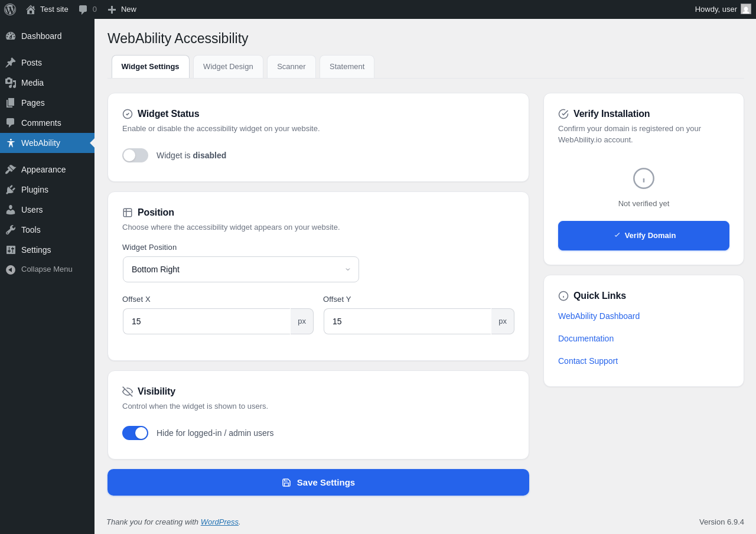Open the Test site home icon
The width and height of the screenshot is (756, 534).
(x=31, y=9)
